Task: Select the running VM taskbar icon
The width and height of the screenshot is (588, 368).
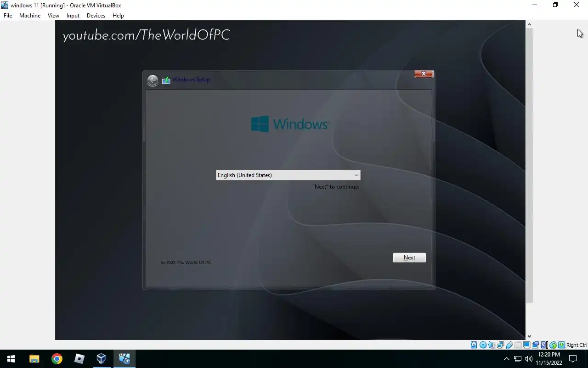Action: coord(124,359)
